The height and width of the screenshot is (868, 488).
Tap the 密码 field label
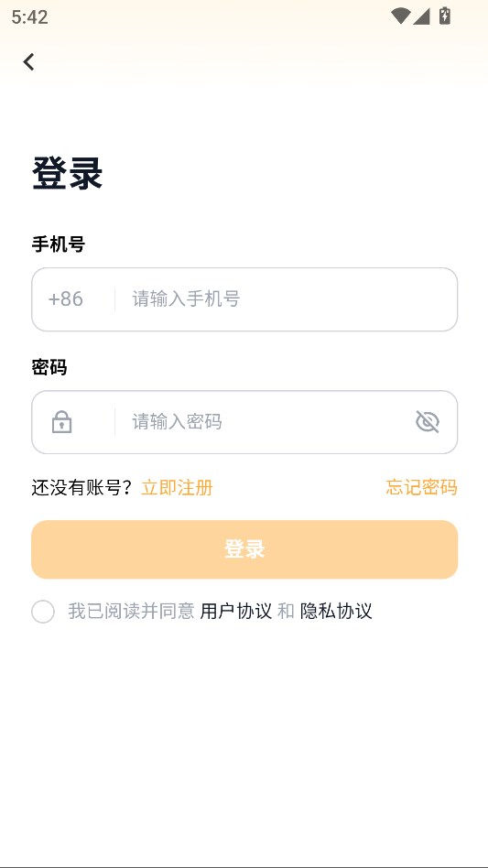tap(49, 366)
